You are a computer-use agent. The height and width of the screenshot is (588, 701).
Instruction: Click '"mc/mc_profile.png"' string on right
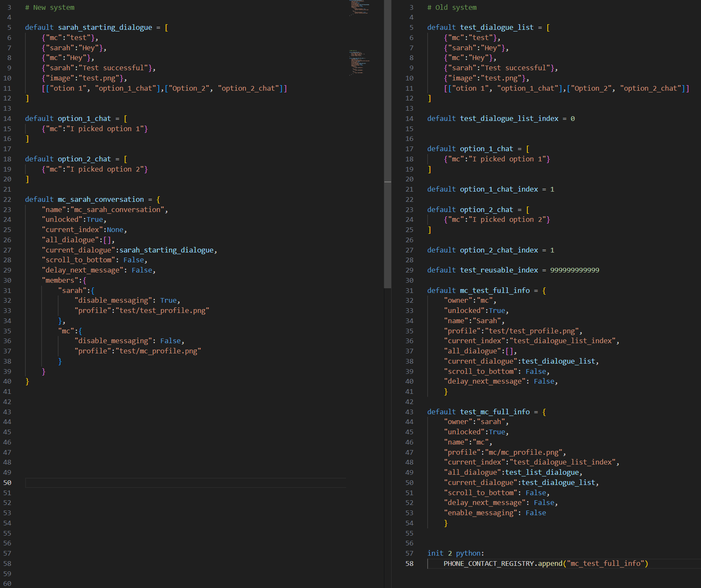point(524,452)
